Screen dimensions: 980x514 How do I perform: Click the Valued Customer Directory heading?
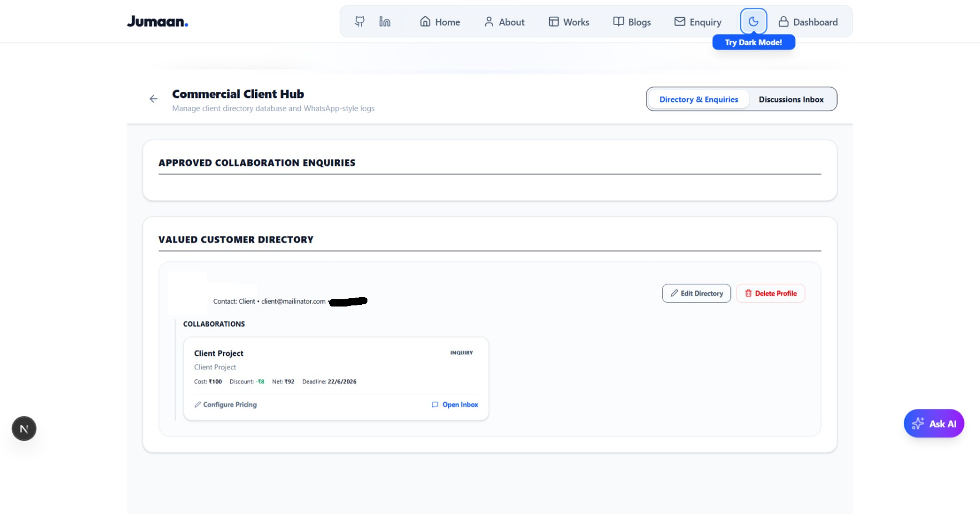(236, 240)
